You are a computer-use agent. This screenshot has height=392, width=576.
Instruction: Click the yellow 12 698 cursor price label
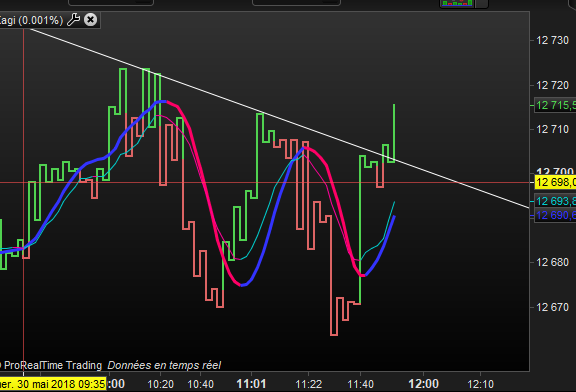pos(555,182)
